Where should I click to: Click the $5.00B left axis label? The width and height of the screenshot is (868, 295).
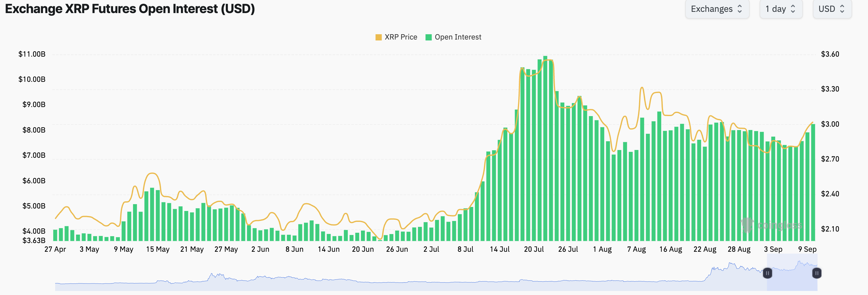click(34, 206)
